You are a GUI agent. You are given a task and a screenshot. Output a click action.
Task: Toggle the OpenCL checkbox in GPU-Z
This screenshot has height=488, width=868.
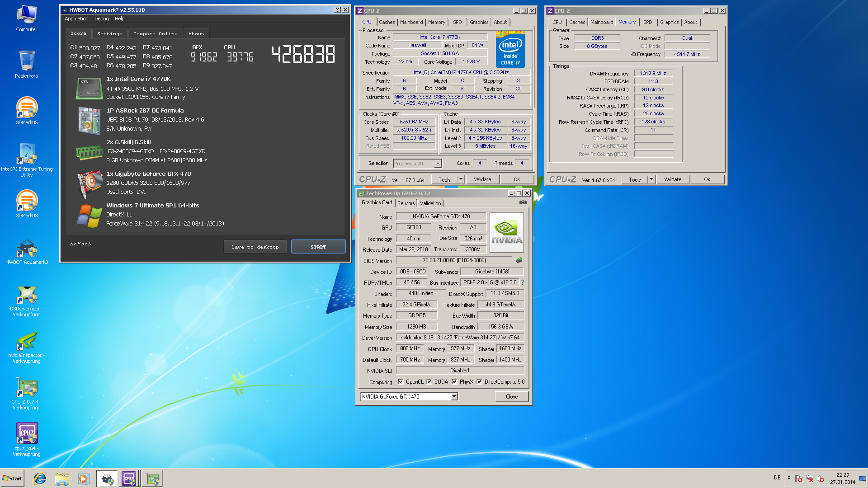coord(401,382)
